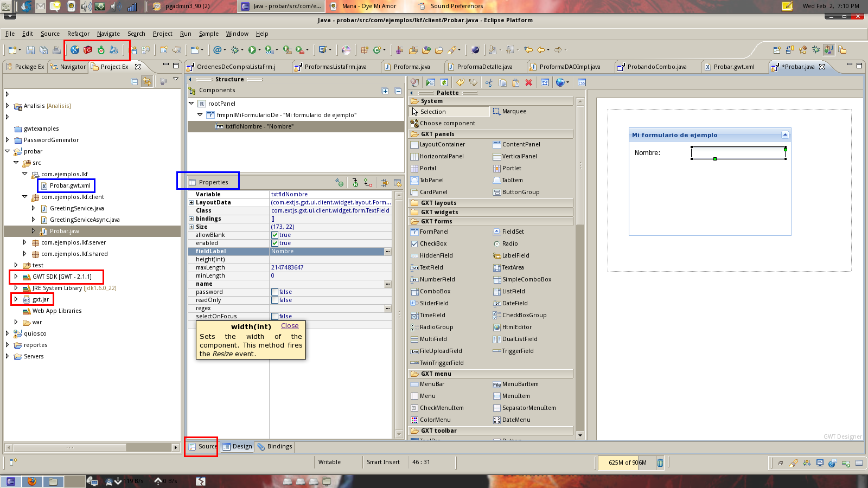Toggle the allowBlank checkbox
This screenshot has height=488, width=868.
(x=275, y=235)
